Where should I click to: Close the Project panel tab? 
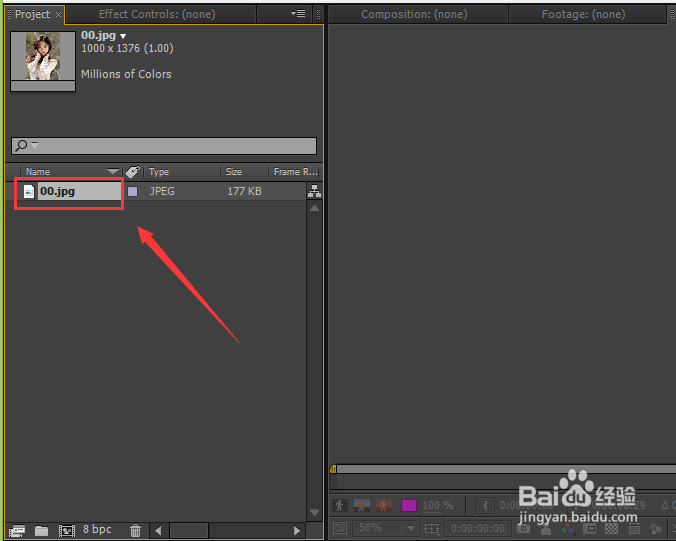[x=58, y=14]
